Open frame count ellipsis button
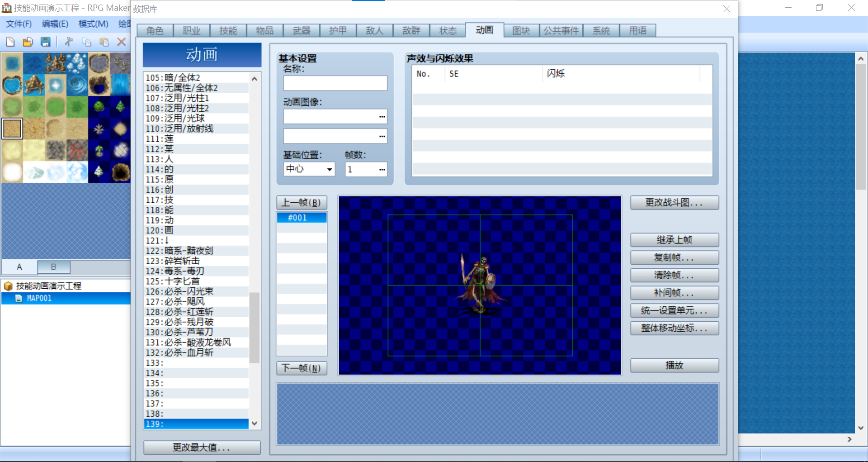868x462 pixels. tap(382, 169)
